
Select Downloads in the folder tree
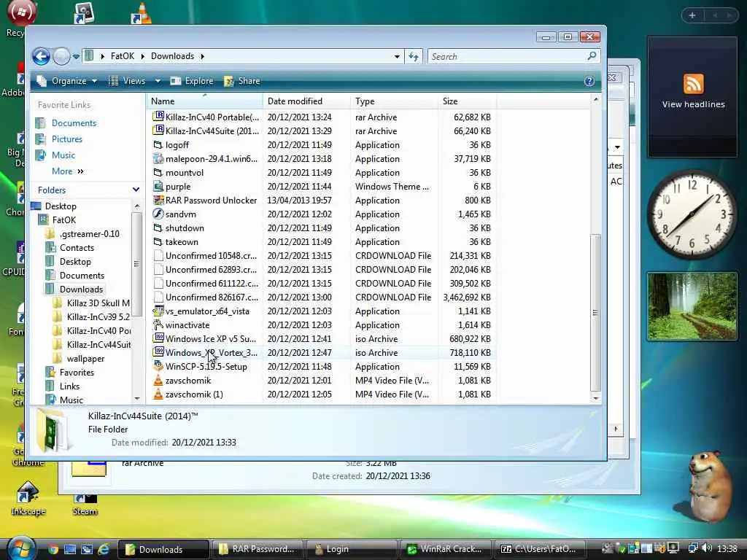pyautogui.click(x=81, y=289)
